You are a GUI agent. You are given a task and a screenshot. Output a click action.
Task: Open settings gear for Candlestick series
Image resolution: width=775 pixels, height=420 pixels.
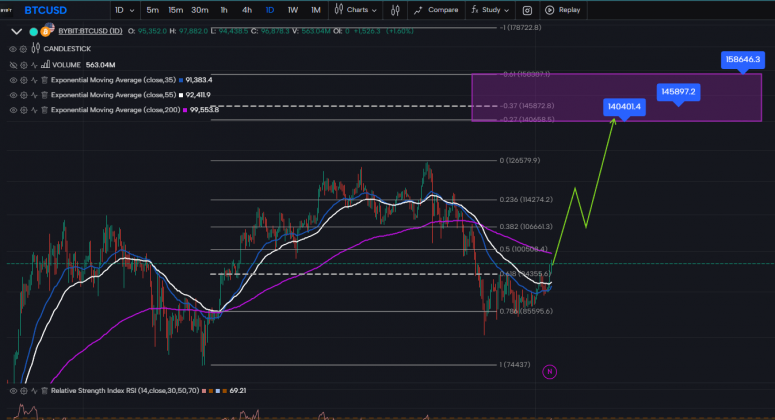[24, 47]
